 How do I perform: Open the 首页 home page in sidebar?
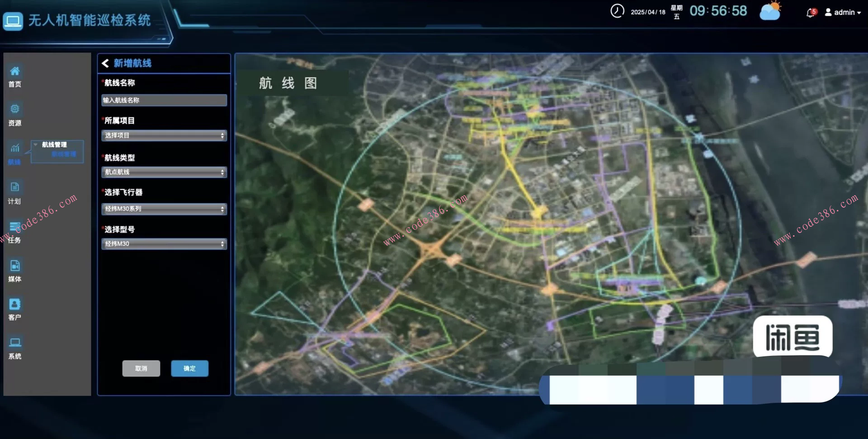[15, 76]
